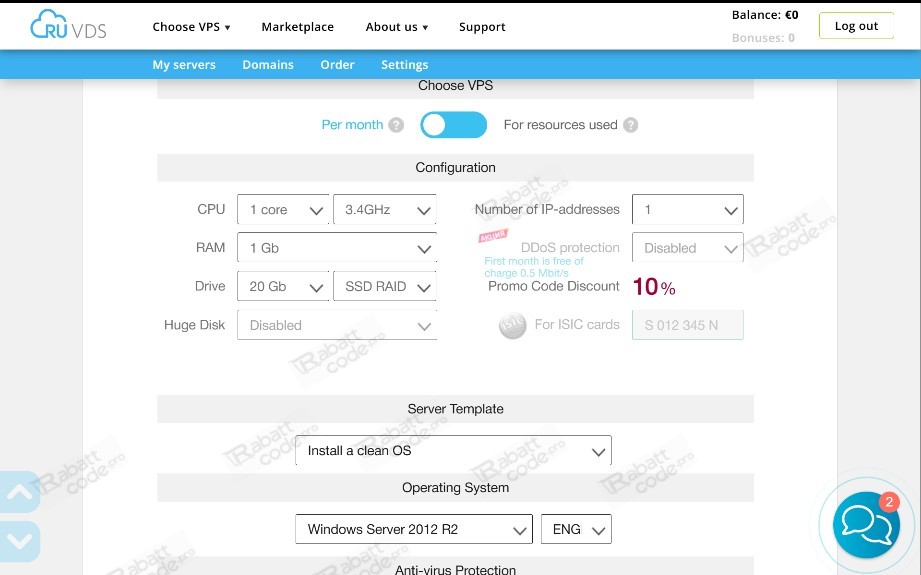Switch to Domains tab

coord(268,65)
